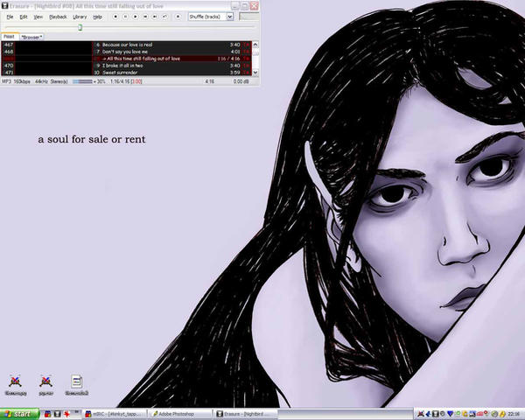
Task: Open the File menu
Action: 10,17
